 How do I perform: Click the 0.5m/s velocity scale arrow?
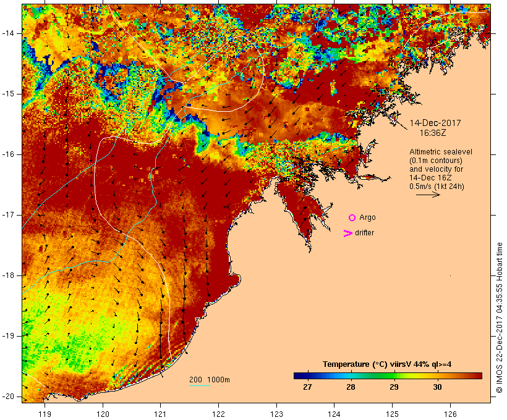point(428,195)
